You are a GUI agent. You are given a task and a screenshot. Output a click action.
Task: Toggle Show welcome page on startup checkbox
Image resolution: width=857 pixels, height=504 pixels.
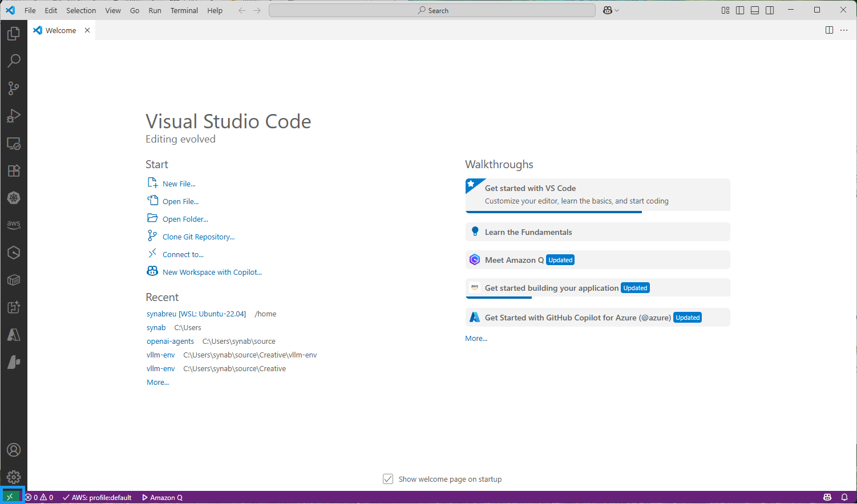(x=388, y=479)
